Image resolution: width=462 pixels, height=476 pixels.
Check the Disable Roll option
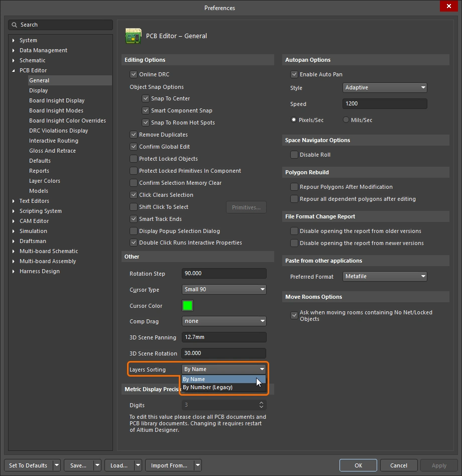point(294,155)
